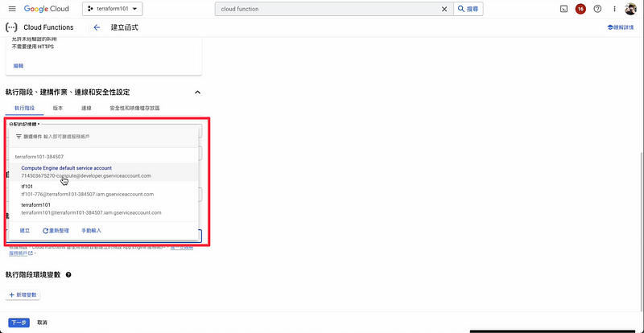This screenshot has width=644, height=333.
Task: Click the 取消 cancel button
Action: tap(42, 323)
